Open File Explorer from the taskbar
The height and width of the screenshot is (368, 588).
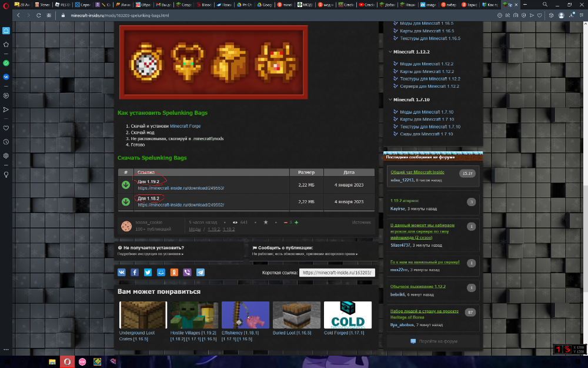[x=52, y=362]
